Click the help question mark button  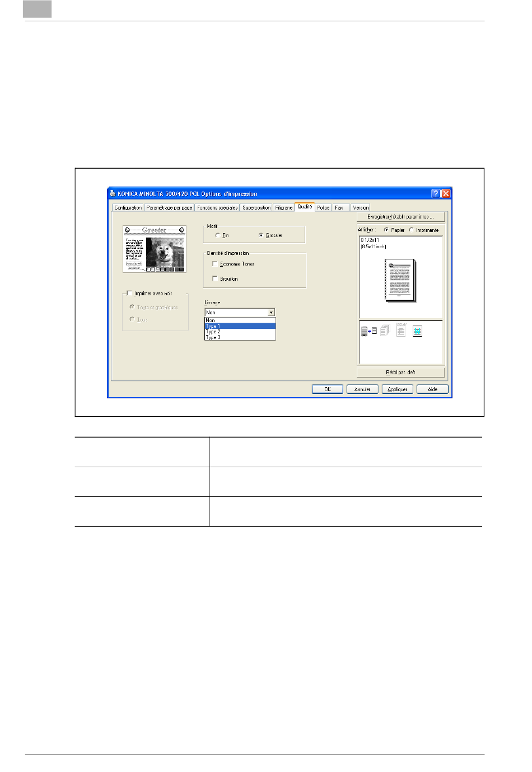[436, 194]
